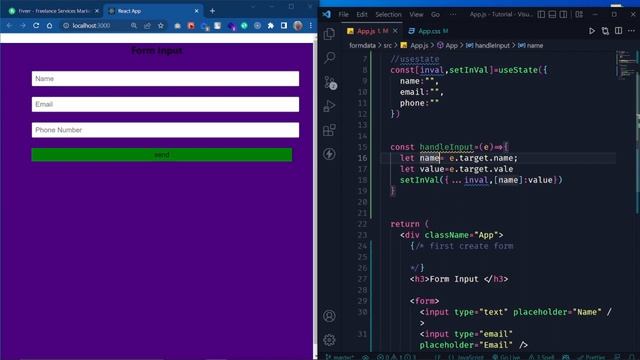Close the App.js editor tab
This screenshot has width=640, height=360.
[395, 31]
